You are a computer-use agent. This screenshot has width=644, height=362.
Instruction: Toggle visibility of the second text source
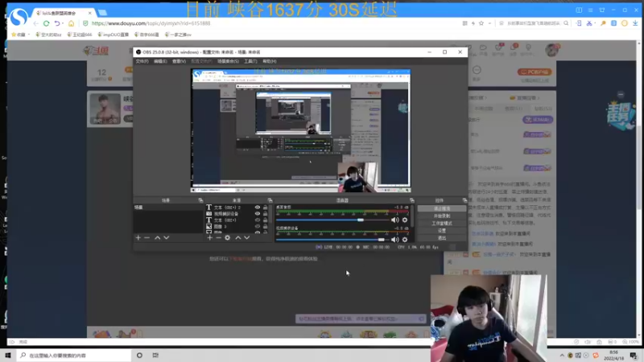click(x=258, y=220)
